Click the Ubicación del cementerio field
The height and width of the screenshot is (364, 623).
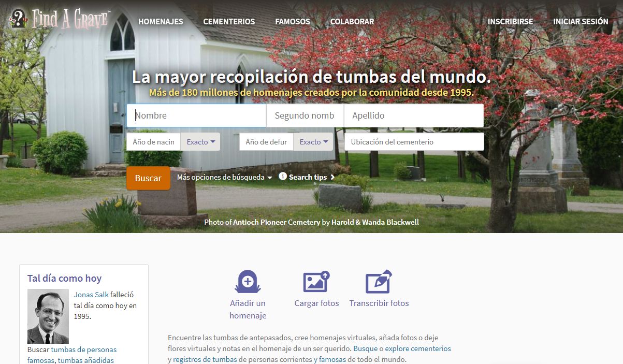tap(414, 142)
